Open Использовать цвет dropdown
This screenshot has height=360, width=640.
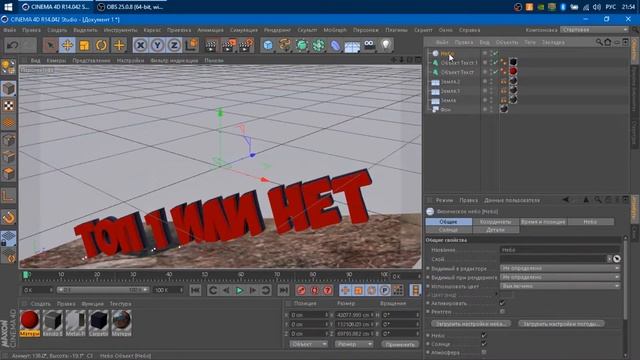tap(560, 286)
